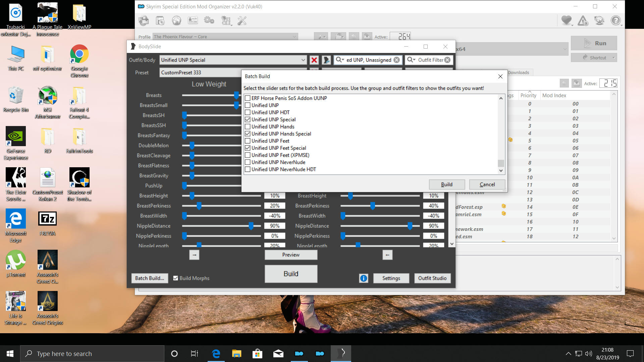Check Unified UNP NeverNude HDT checkbox

(x=248, y=170)
